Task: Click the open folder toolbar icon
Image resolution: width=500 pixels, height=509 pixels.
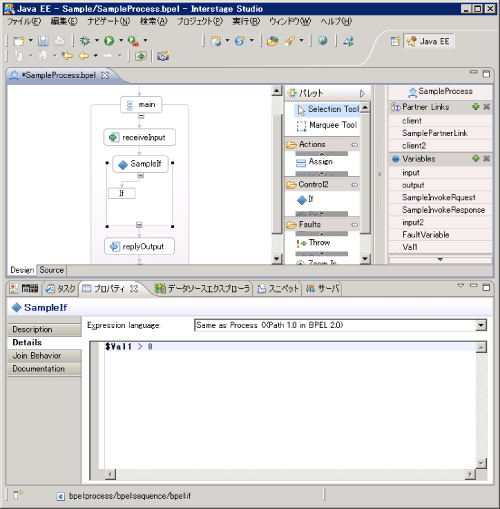Action: click(x=272, y=41)
